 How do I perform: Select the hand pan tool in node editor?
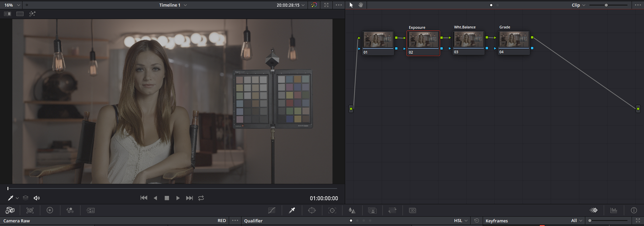(x=360, y=5)
